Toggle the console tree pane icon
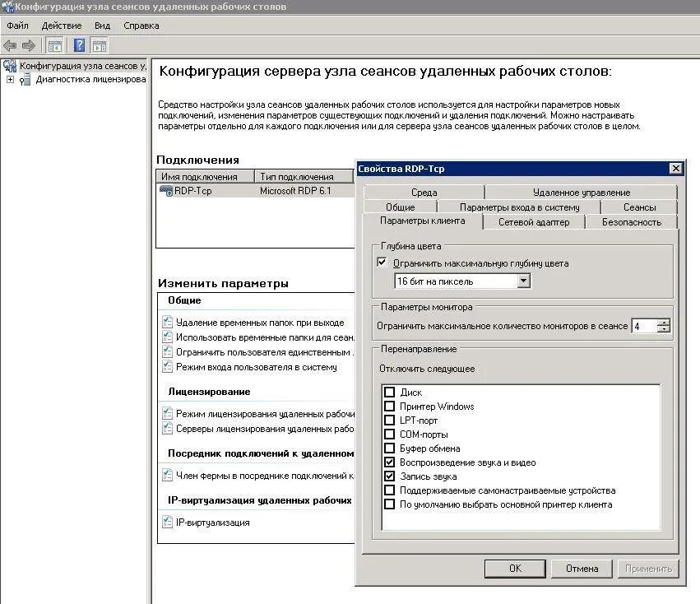The height and width of the screenshot is (604, 700). (x=55, y=45)
